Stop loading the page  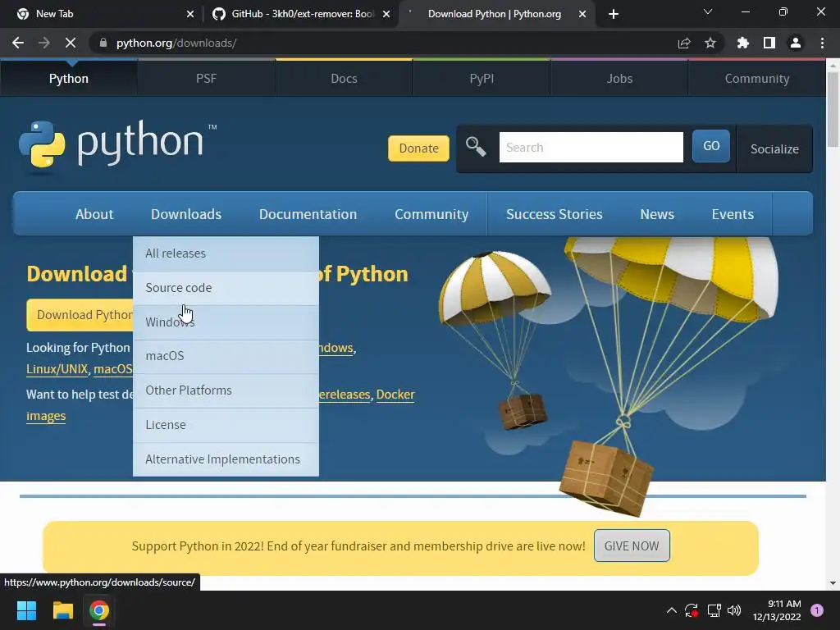click(71, 43)
